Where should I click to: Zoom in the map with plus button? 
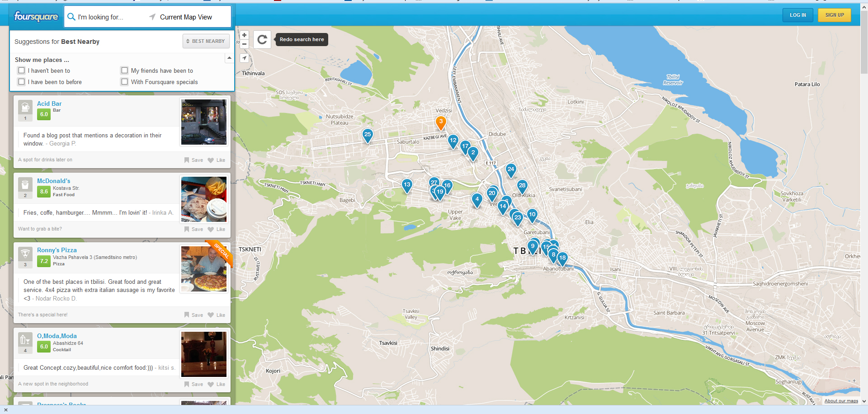click(244, 35)
